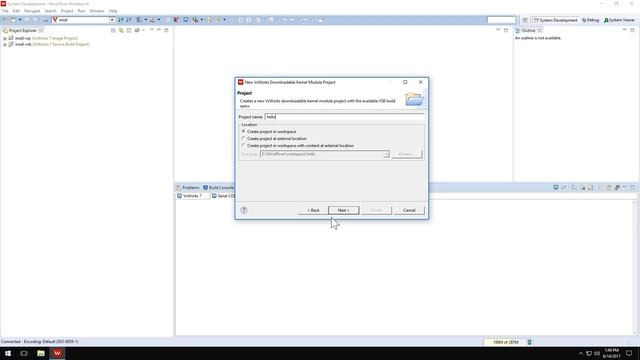The image size is (640, 360).
Task: Switch to the Debug perspective
Action: tap(591, 20)
